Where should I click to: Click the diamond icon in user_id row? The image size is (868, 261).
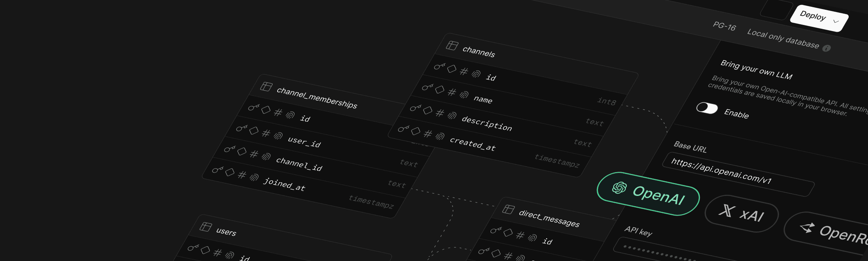point(254,131)
